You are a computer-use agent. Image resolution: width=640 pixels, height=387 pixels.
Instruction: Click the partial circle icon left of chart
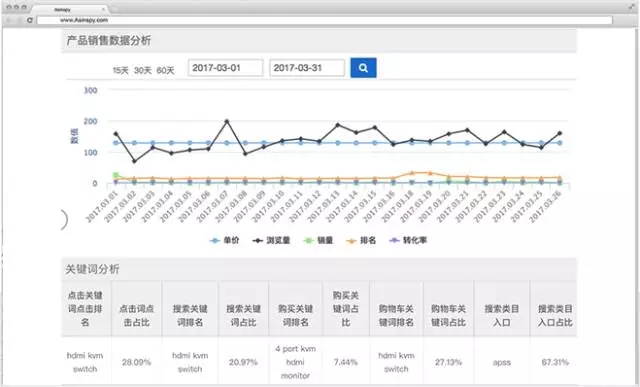tap(64, 220)
